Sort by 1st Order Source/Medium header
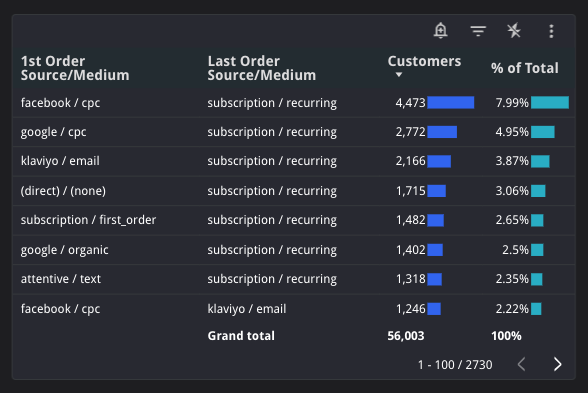Screen dimensions: 588x393 tap(75, 68)
